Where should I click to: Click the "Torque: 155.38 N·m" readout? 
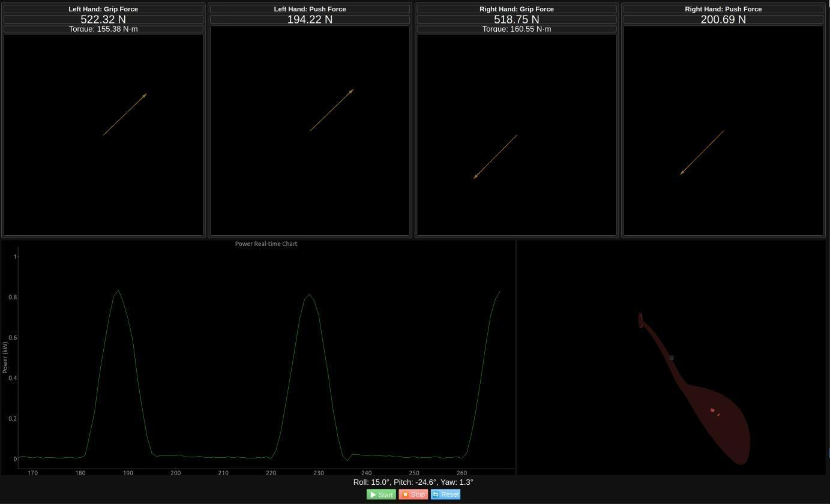coord(103,29)
